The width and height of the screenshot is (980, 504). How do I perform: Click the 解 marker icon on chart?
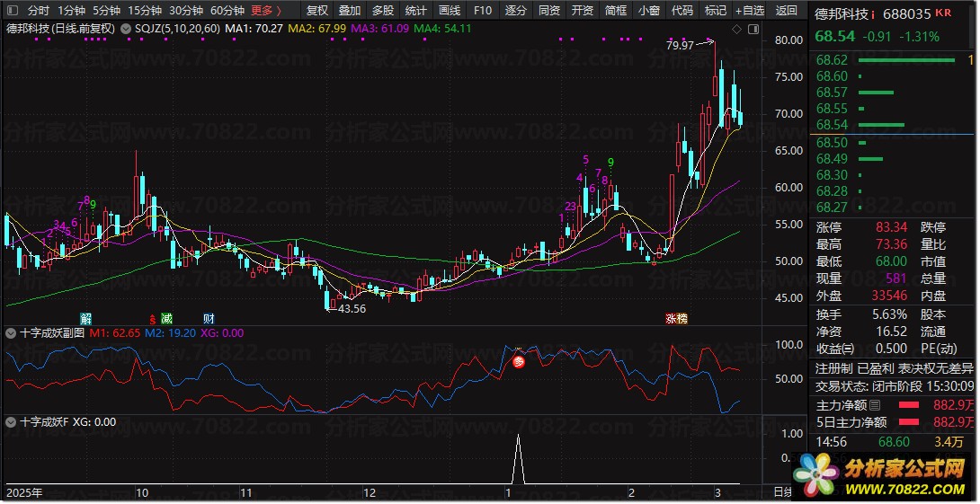coord(86,318)
